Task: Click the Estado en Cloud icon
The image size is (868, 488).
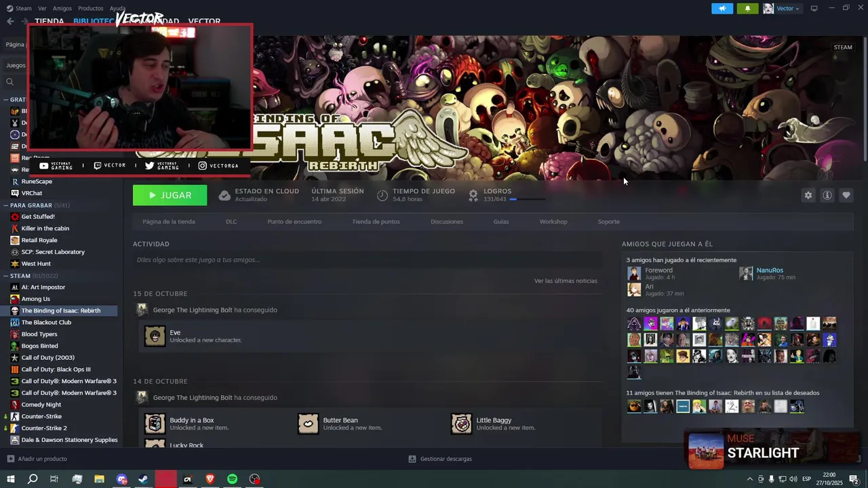Action: tap(224, 195)
